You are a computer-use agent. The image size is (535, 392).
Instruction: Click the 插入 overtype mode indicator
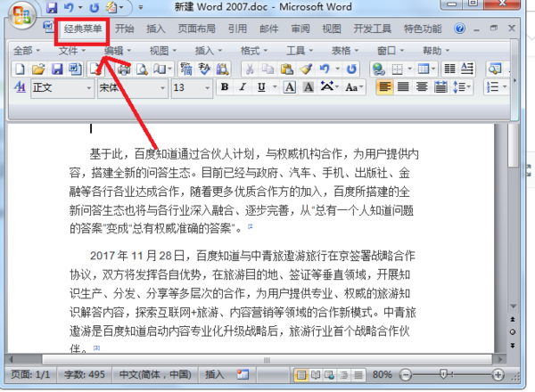[215, 374]
